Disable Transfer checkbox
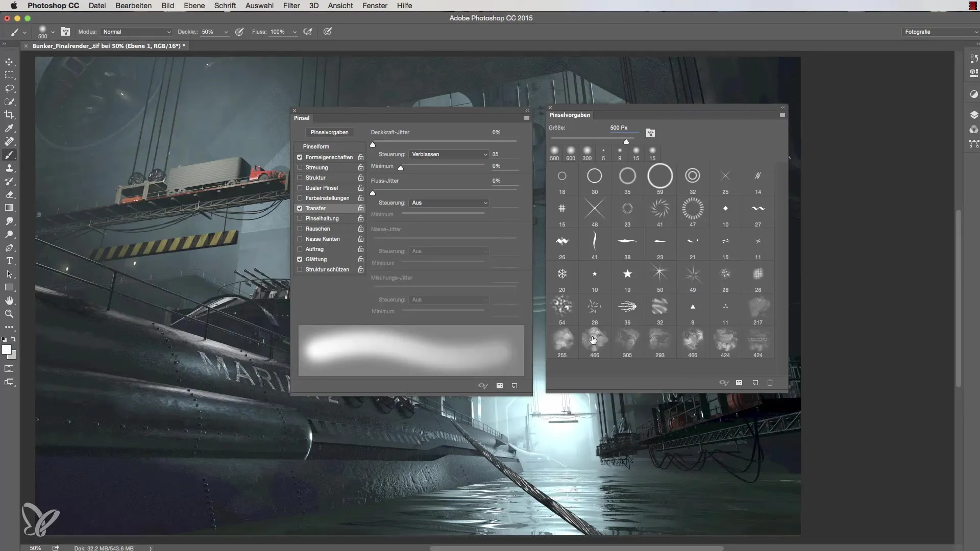Screen dimensions: 980x551 pyautogui.click(x=300, y=208)
